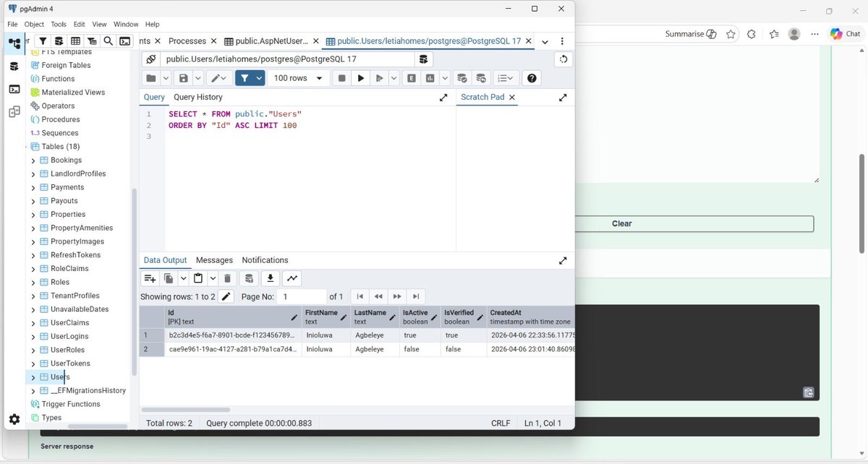
Task: Open the Graph Visualiser icon
Action: [x=292, y=278]
